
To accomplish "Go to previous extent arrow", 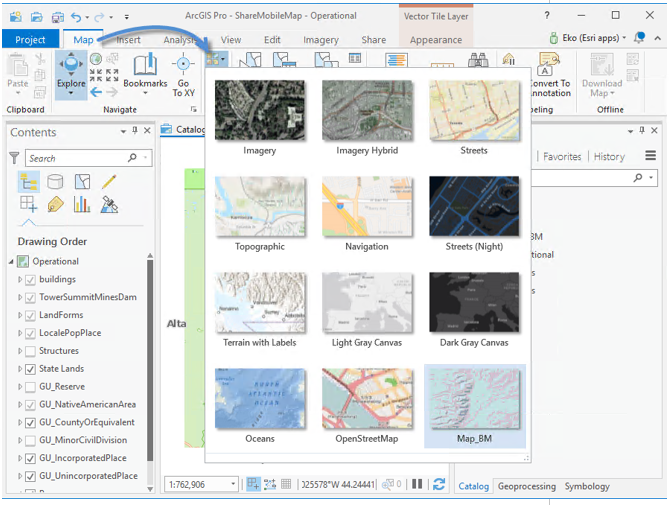I will pos(96,92).
